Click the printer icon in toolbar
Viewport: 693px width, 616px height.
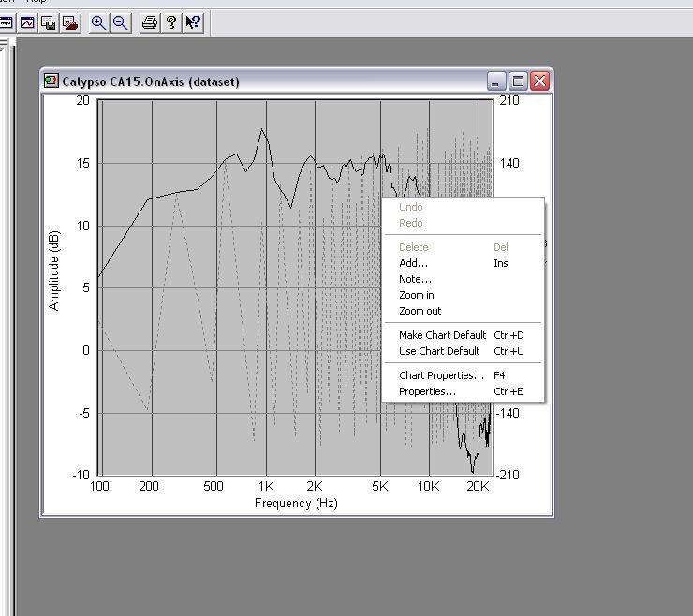point(150,22)
